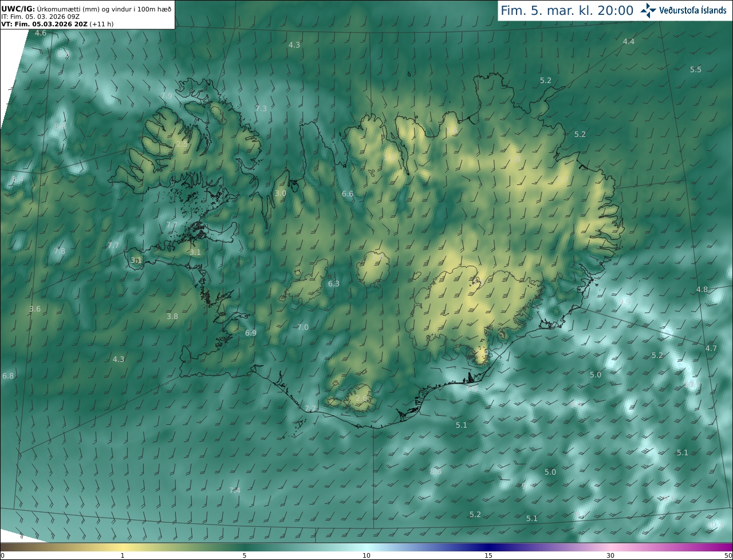
Task: Click the '7.3' value on the map
Action: click(261, 108)
